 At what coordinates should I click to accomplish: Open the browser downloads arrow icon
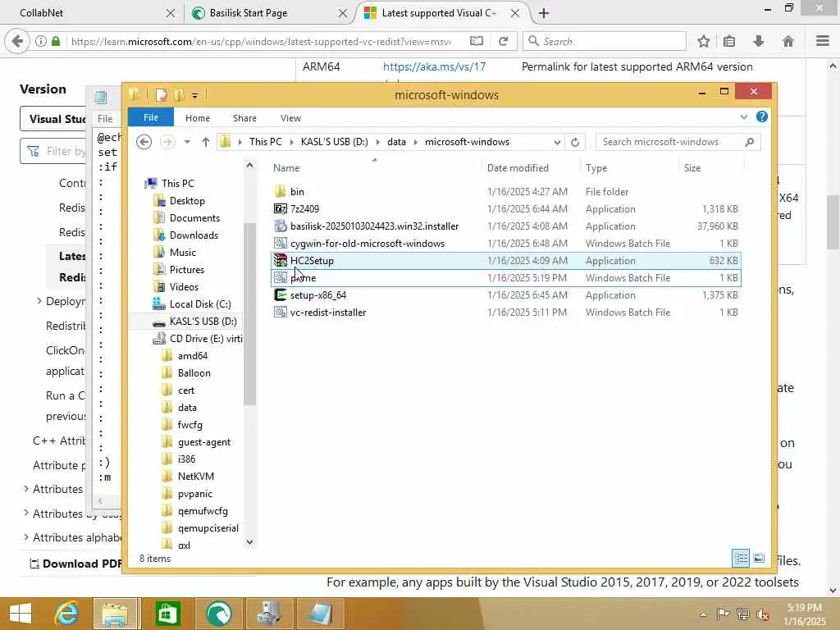[x=759, y=41]
